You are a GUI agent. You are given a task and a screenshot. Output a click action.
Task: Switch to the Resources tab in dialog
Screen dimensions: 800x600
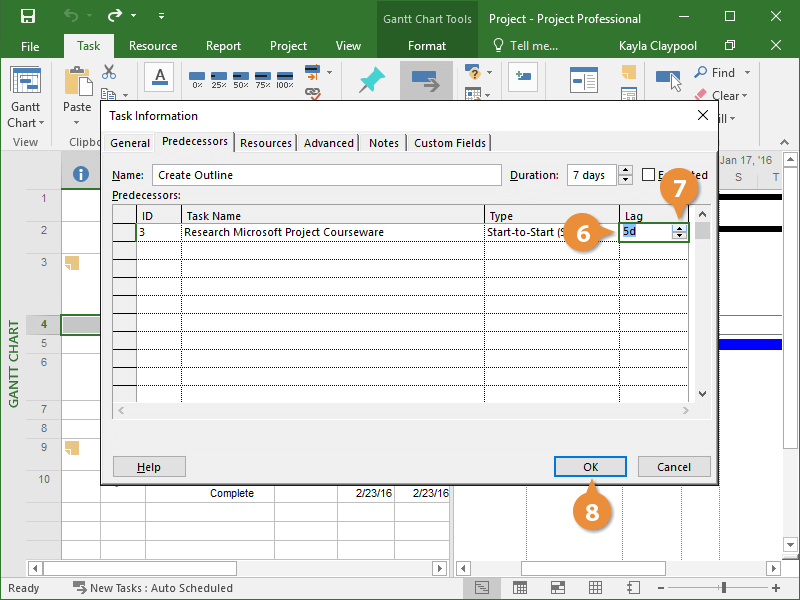266,143
